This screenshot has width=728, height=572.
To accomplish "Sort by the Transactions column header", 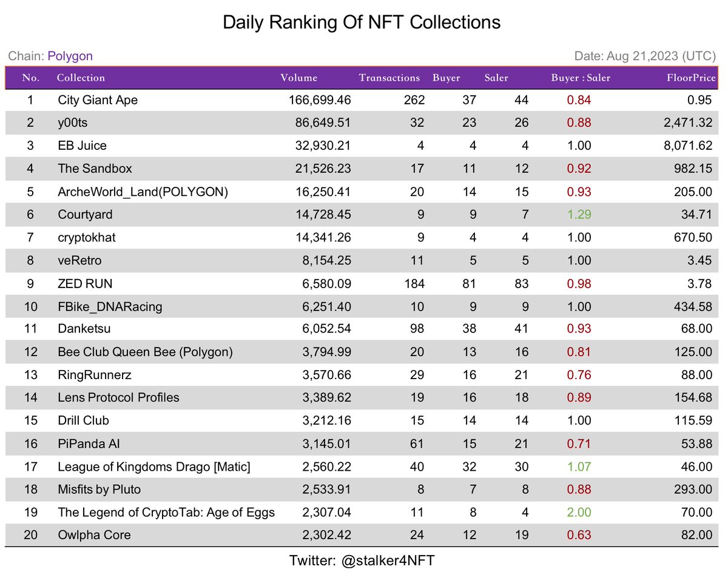I will (x=389, y=78).
